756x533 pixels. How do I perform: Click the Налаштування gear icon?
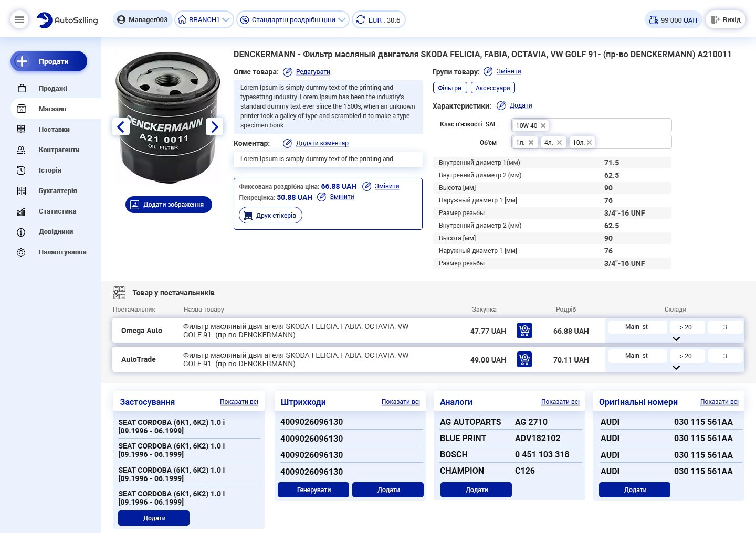(x=21, y=252)
